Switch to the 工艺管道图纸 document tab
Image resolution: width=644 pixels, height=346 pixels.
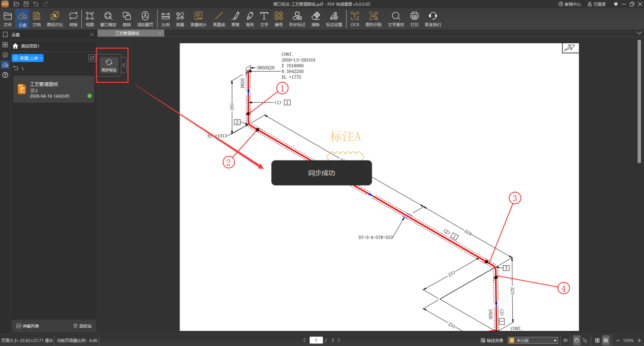click(127, 33)
